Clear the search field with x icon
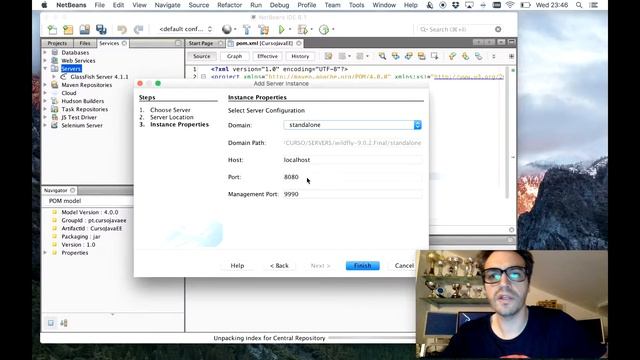 498,29
